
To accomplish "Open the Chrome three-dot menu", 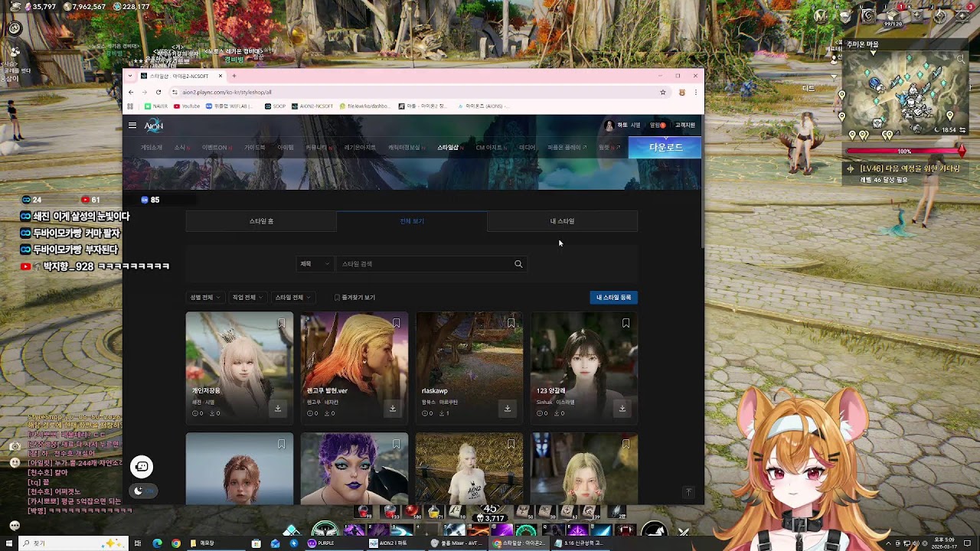I will point(695,92).
